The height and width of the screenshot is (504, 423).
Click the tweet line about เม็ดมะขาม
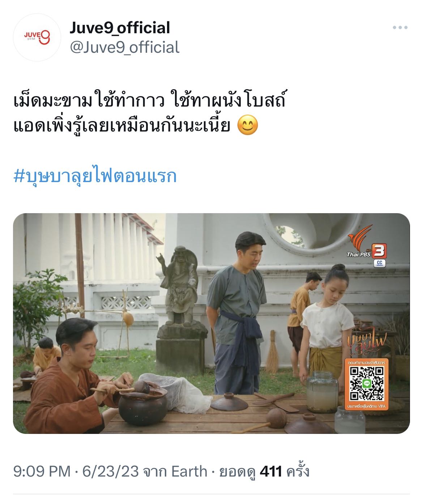tap(149, 101)
